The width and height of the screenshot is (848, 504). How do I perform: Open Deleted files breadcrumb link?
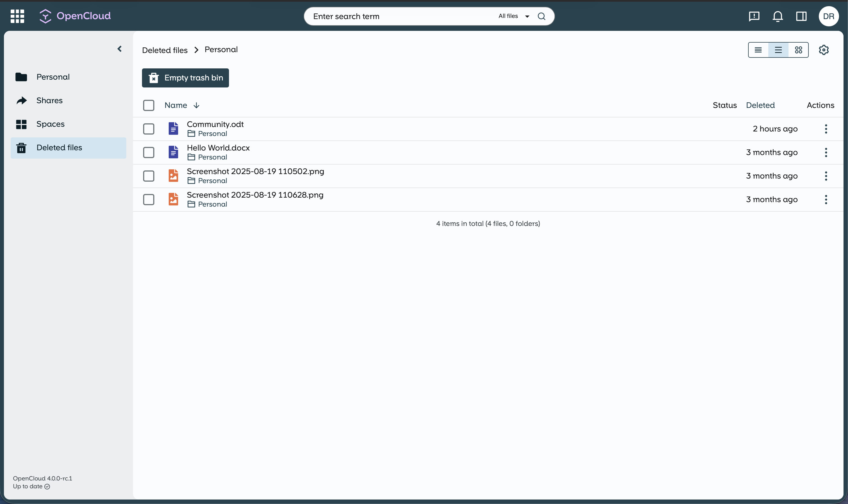tap(165, 50)
